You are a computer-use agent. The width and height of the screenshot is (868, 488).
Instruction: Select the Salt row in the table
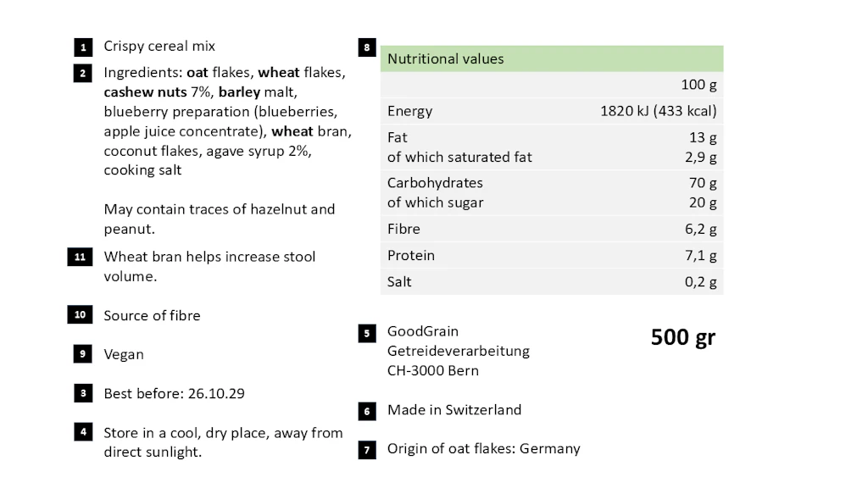pyautogui.click(x=551, y=281)
